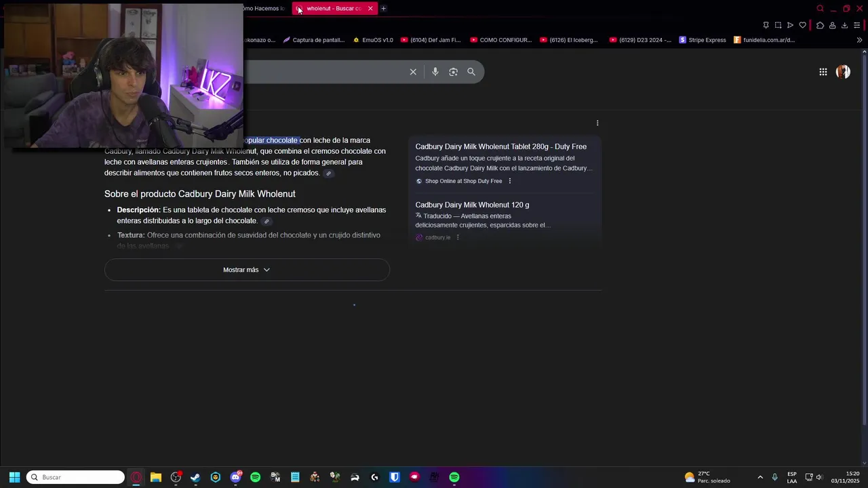Viewport: 868px width, 488px height.
Task: Open 'funidelia.com.ar' bookmark
Action: 764,40
